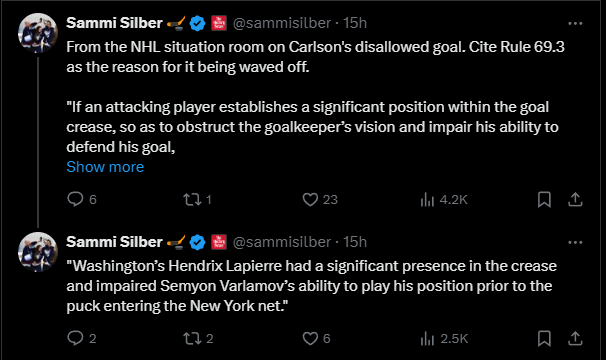Open more options menu on second tweet
The height and width of the screenshot is (360, 606).
click(575, 242)
